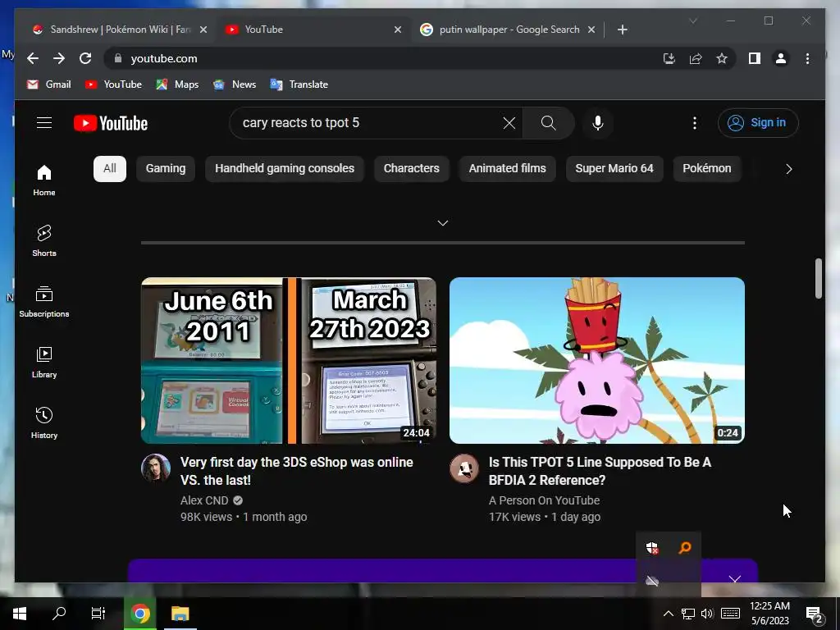Click the Alex CND channel avatar
The width and height of the screenshot is (840, 630).
(156, 468)
